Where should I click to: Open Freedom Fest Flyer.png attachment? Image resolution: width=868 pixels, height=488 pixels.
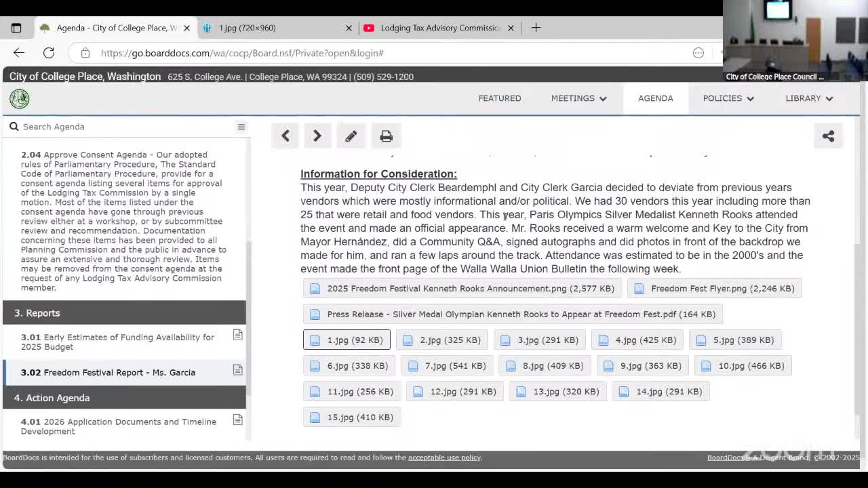point(714,289)
